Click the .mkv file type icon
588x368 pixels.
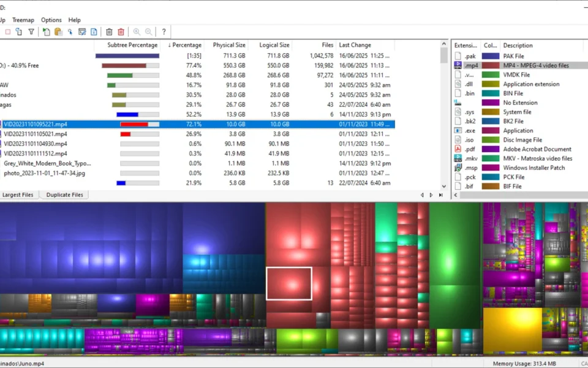(458, 158)
